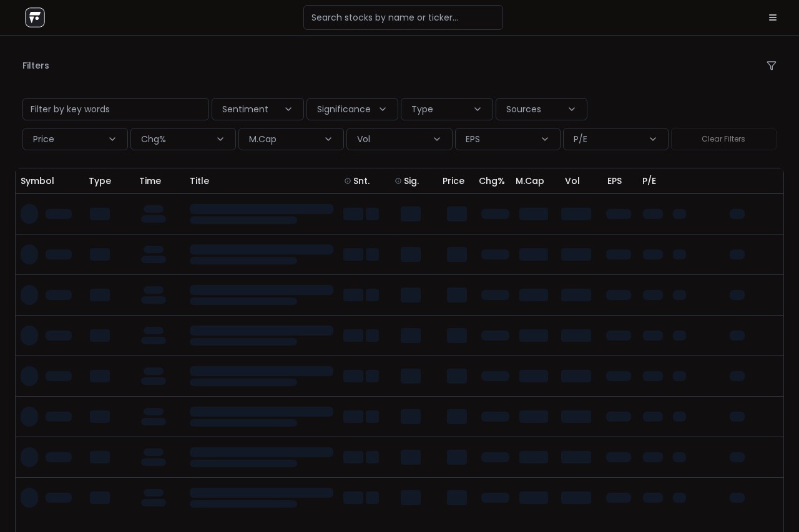This screenshot has height=532, width=799.
Task: Select the EPS column header
Action: 614,181
